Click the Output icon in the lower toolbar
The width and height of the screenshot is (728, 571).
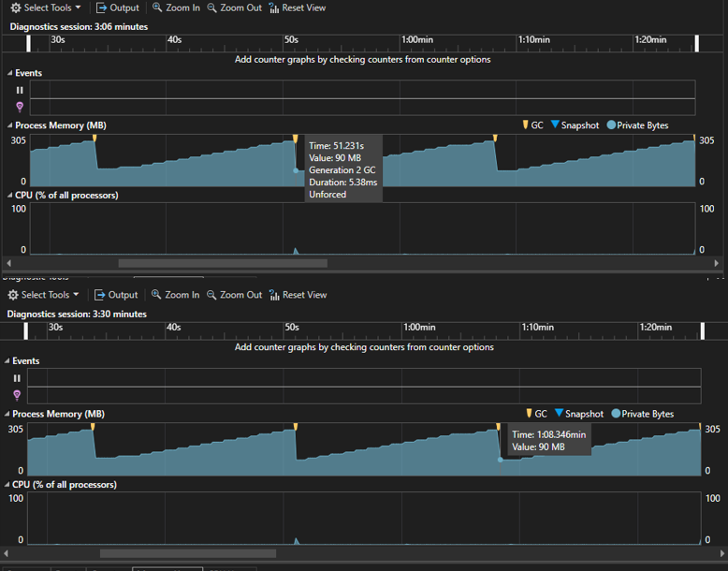click(102, 295)
